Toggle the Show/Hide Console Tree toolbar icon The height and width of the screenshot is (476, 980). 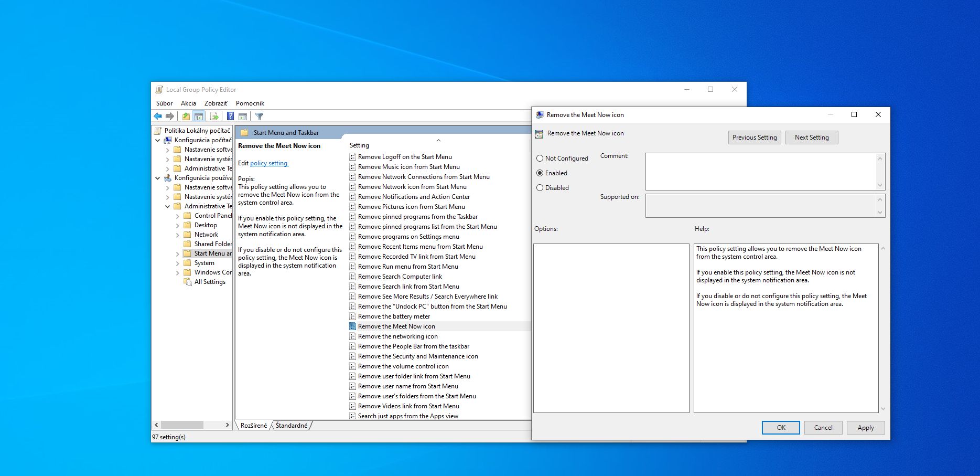(199, 117)
